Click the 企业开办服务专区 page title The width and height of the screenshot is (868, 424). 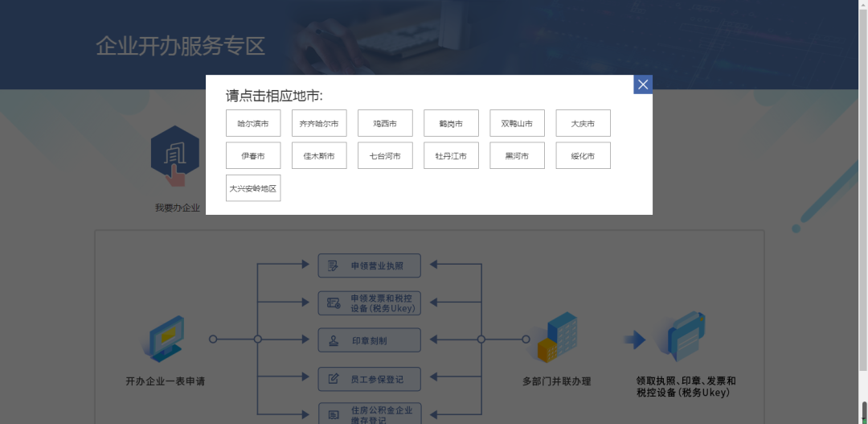(x=181, y=46)
